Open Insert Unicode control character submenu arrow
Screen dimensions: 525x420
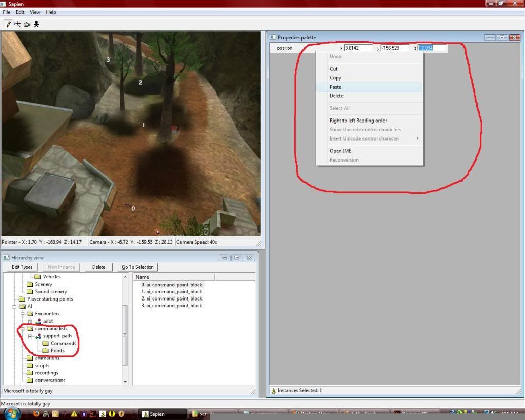click(x=417, y=138)
